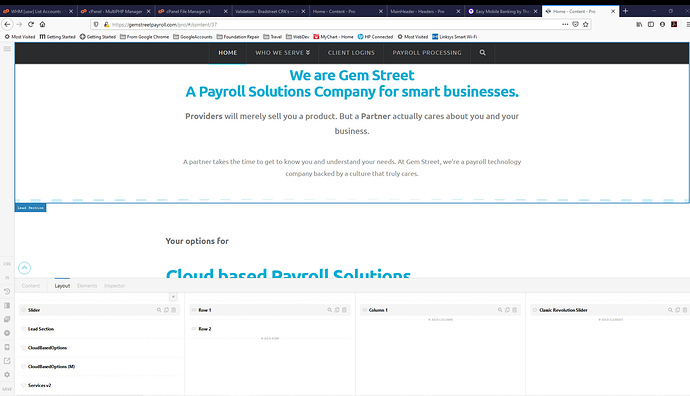The height and width of the screenshot is (396, 690).
Task: Click the Add Column link
Action: pyautogui.click(x=440, y=319)
